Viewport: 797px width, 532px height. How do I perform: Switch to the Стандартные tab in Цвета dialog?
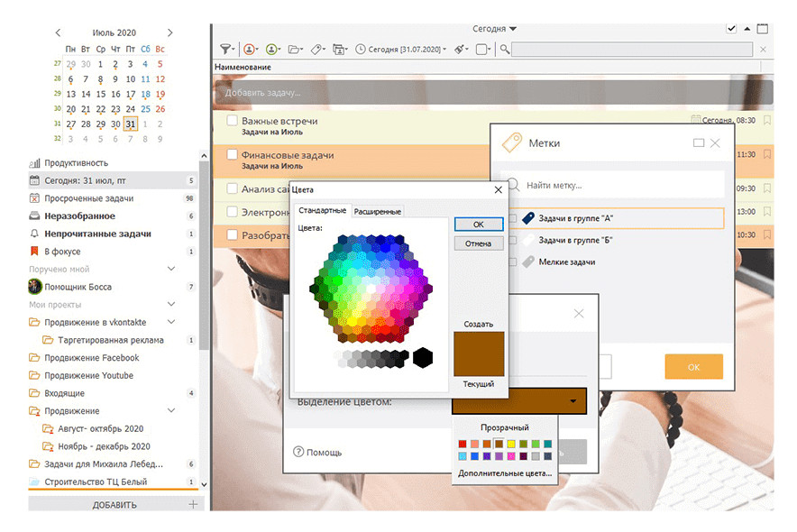pos(322,210)
